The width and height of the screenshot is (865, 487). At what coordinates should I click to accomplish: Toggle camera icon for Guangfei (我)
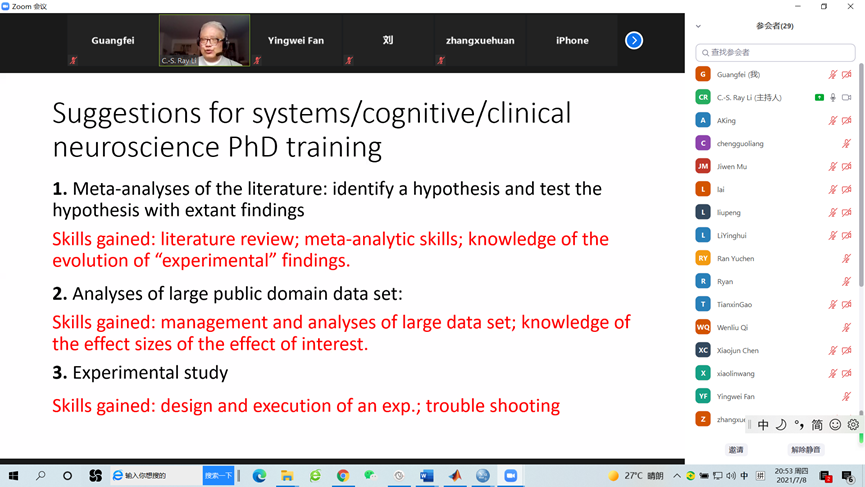(x=847, y=75)
